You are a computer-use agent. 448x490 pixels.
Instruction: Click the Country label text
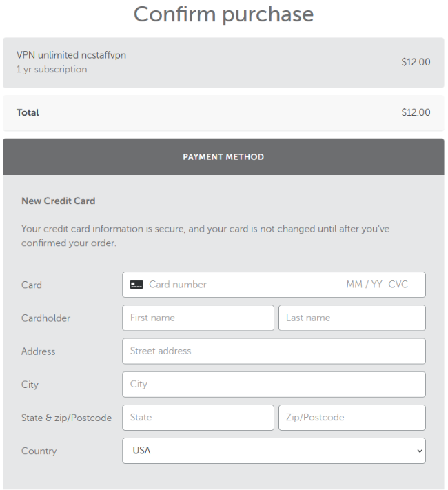[39, 451]
